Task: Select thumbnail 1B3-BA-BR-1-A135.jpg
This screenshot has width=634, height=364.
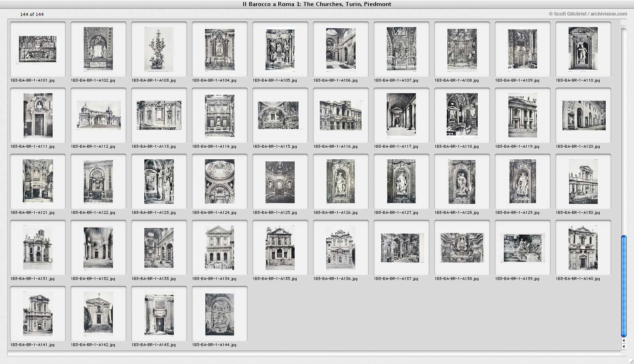Action: tap(280, 247)
